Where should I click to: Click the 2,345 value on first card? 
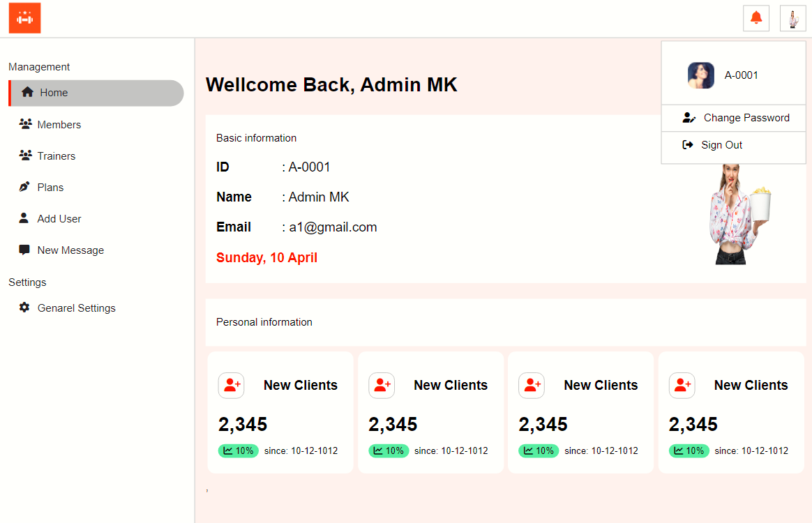coord(242,425)
